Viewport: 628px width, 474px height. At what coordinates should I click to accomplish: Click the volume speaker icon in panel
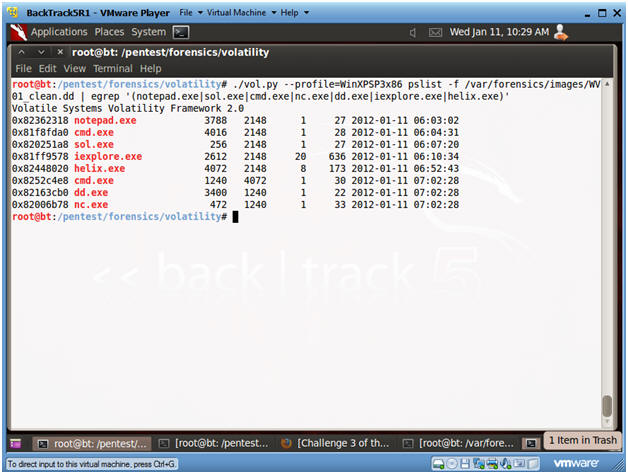(x=413, y=32)
